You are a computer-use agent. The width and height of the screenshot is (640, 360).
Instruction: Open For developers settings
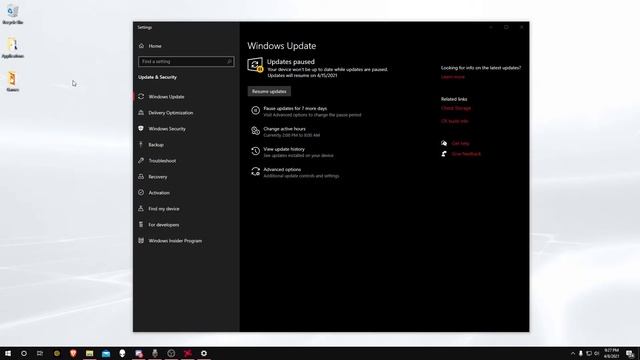click(x=164, y=225)
